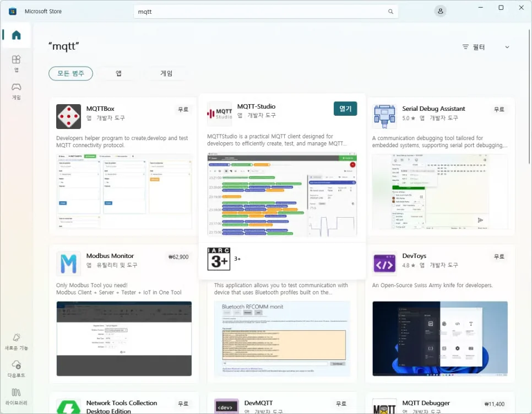Screen dimensions: 532x414
Task: Click the MQTTBox description text
Action: (x=122, y=142)
